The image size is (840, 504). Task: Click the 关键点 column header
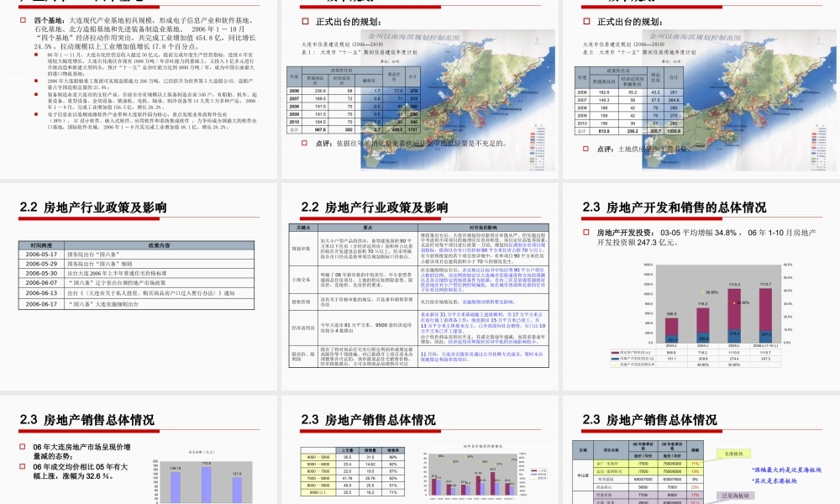(x=303, y=228)
